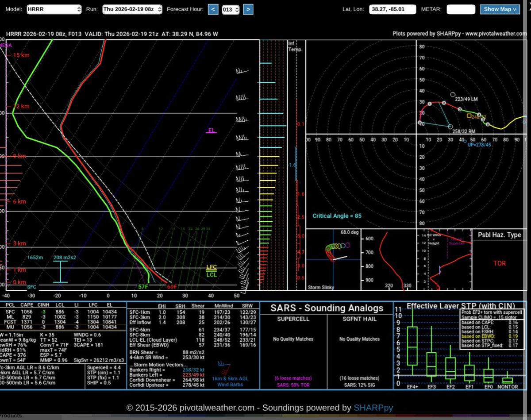Click the 57F dewpoint label

143,287
